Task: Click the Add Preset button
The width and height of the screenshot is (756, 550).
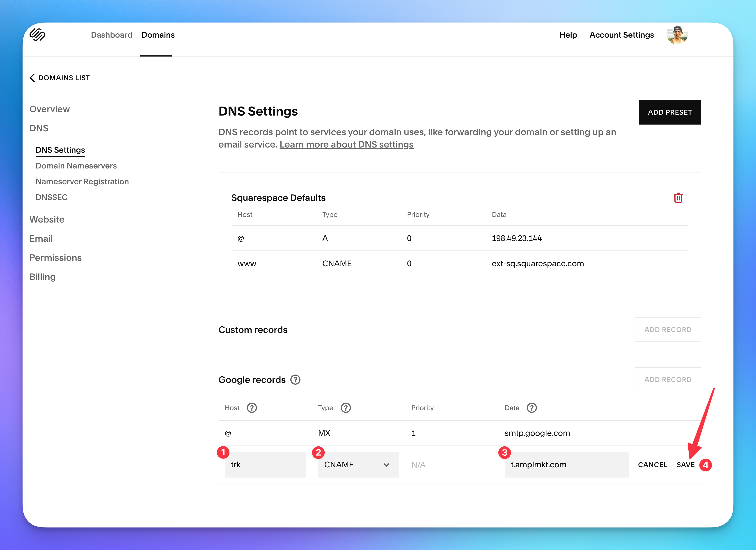Action: pyautogui.click(x=670, y=112)
